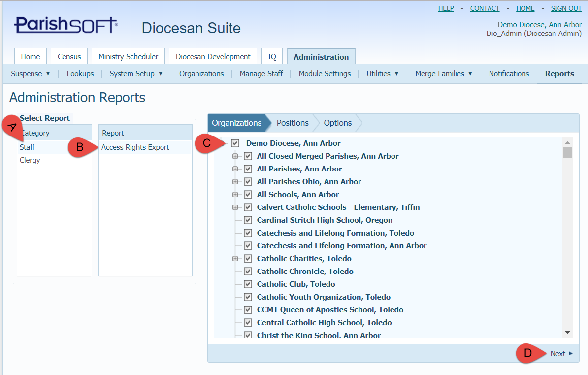The height and width of the screenshot is (375, 588).
Task: Open Demo Diocese, Ann Arbor link
Action: (540, 25)
